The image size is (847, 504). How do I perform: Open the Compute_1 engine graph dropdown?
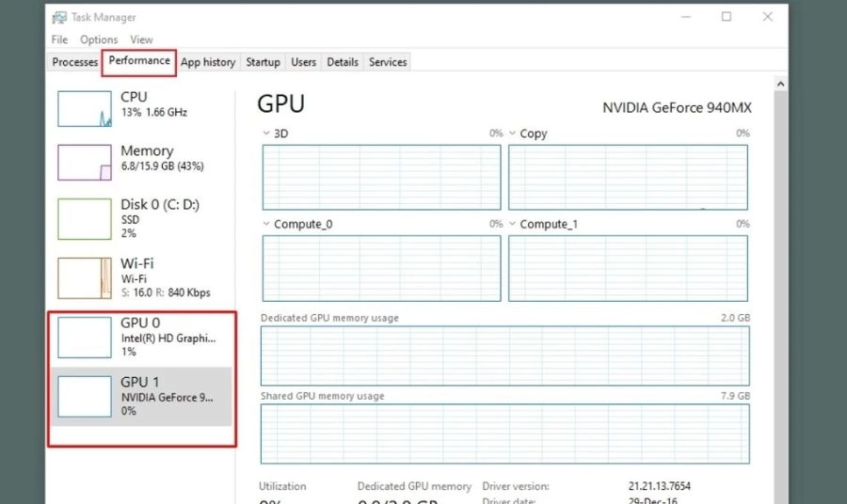(512, 224)
